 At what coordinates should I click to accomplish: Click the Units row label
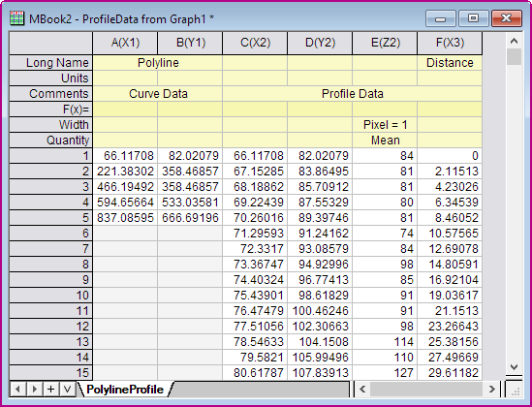pos(51,78)
